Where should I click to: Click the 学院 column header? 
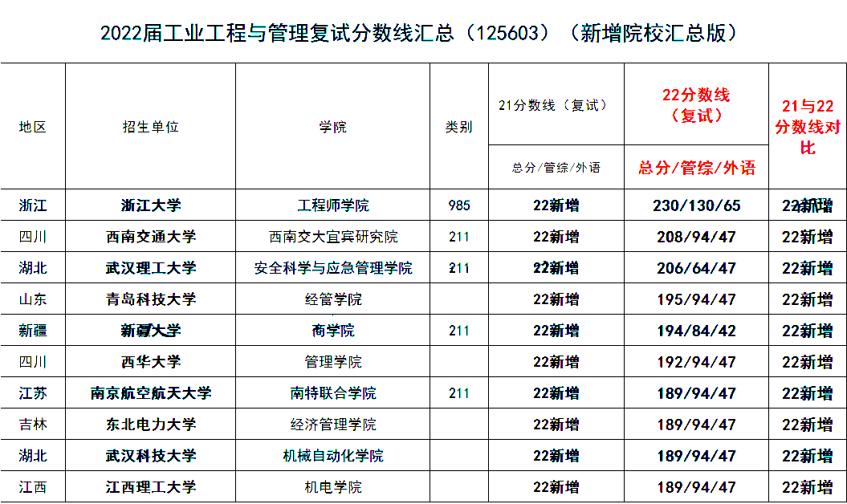coord(332,127)
